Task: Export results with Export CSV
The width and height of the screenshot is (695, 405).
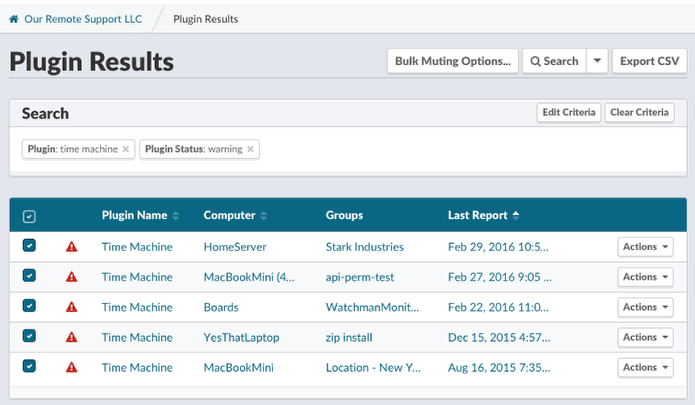Action: [649, 61]
